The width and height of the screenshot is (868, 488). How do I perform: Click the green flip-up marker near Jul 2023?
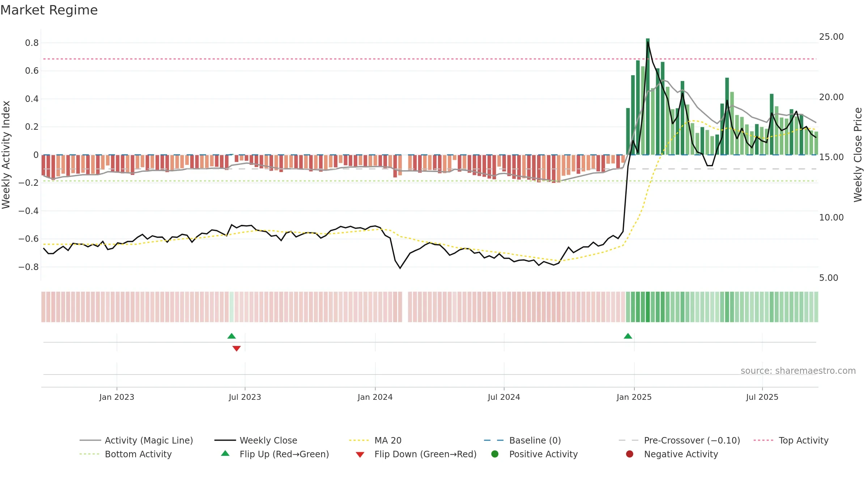coord(231,336)
